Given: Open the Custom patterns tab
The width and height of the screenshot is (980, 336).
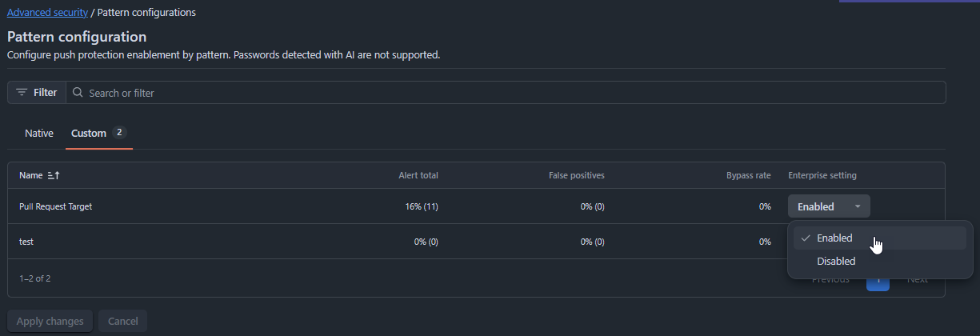Looking at the screenshot, I should 89,134.
